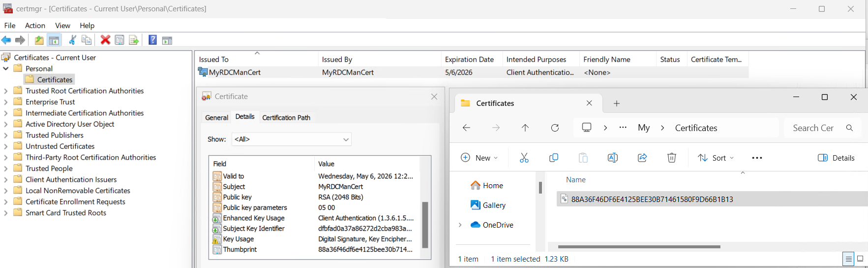This screenshot has width=868, height=268.
Task: Select the Subject Key Identifier field row
Action: tap(315, 229)
